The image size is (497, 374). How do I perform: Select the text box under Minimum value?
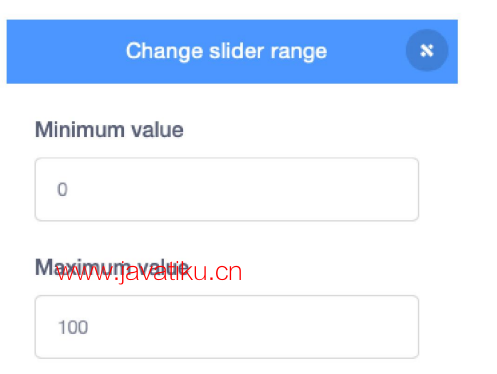[x=227, y=189]
